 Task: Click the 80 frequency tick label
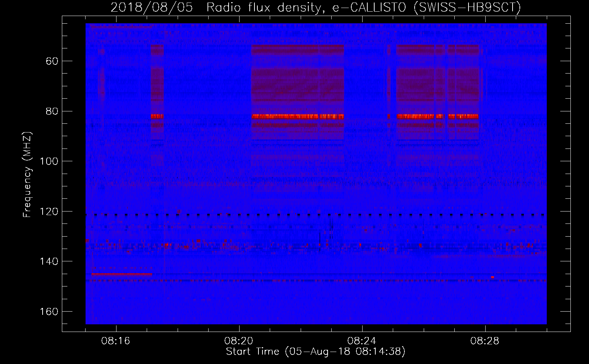pyautogui.click(x=52, y=111)
